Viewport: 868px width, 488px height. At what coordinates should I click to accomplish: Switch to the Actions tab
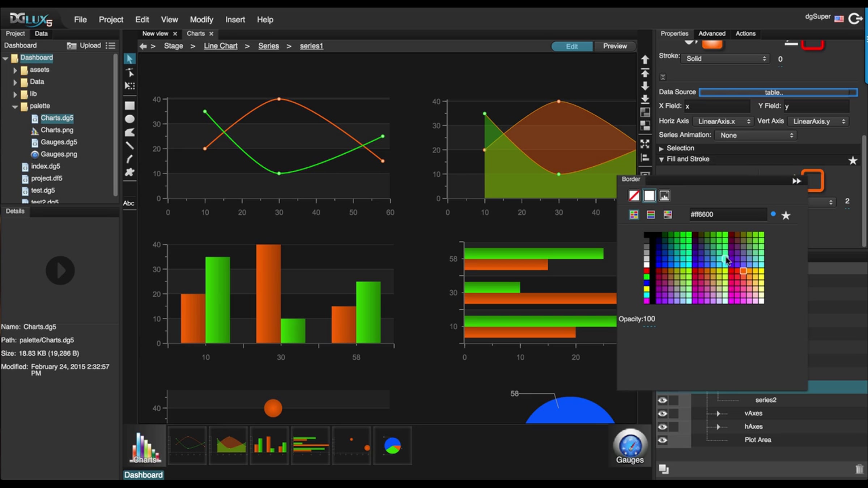[745, 34]
